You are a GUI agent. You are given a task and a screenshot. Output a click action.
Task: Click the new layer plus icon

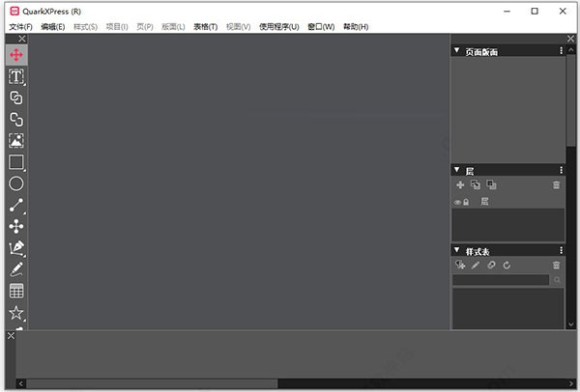(x=460, y=184)
